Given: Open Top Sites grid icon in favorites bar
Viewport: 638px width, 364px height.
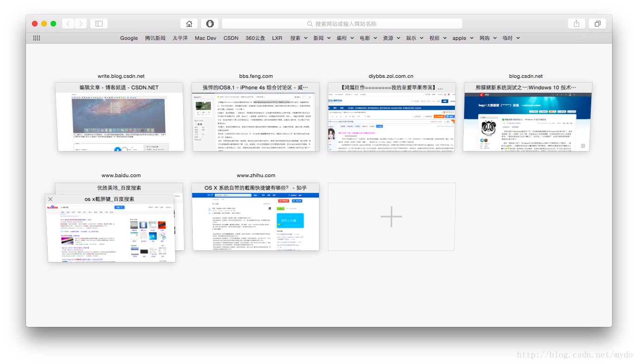Looking at the screenshot, I should click(37, 38).
